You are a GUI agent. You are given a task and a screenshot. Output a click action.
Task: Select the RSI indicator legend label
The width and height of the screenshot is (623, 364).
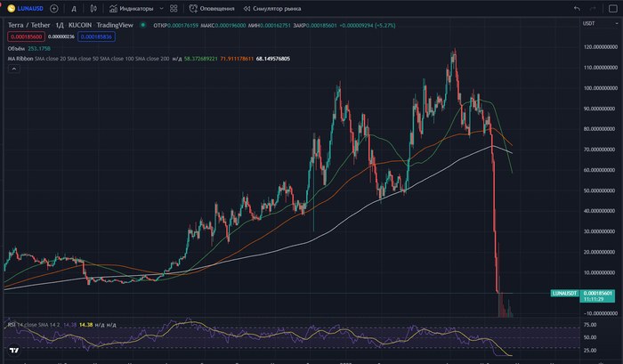click(x=12, y=325)
